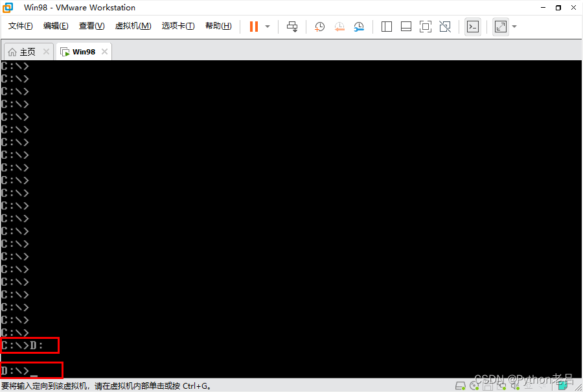Minimize the VMware Workstation window

pyautogui.click(x=543, y=7)
